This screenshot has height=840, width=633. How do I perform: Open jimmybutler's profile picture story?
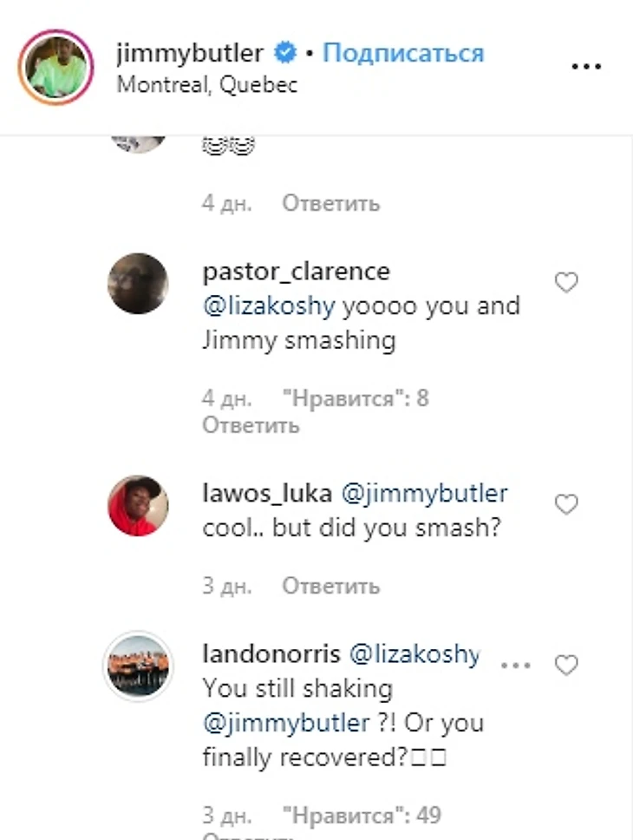point(57,68)
